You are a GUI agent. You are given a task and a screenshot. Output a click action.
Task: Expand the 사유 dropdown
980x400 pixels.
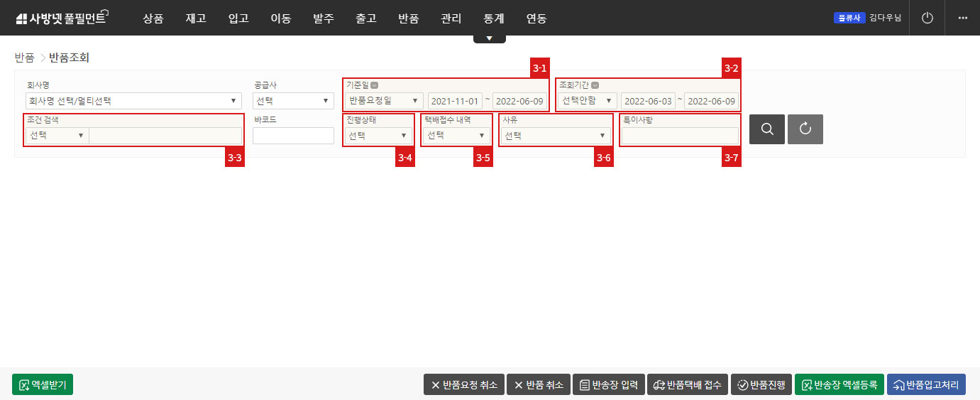click(x=555, y=136)
